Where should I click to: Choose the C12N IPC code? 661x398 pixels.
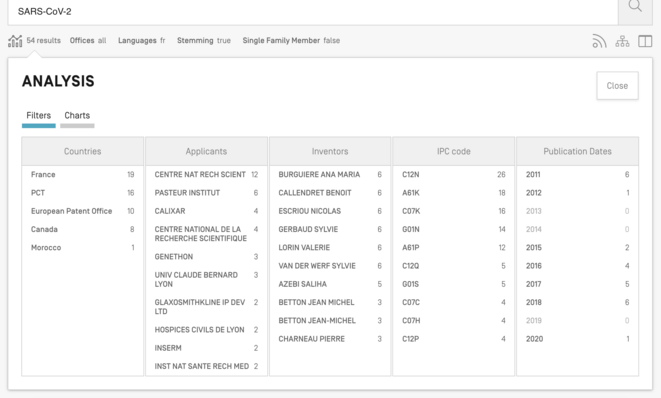(x=454, y=175)
